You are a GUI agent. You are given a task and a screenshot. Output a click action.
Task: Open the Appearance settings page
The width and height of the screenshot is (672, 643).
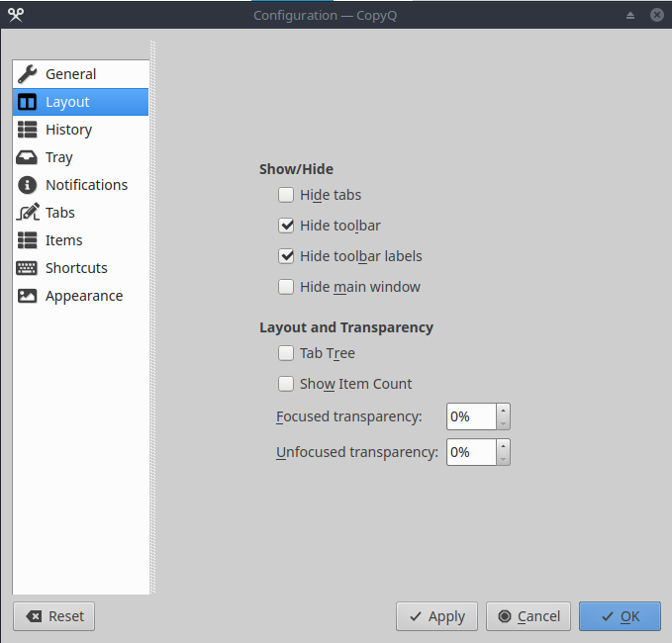[80, 296]
